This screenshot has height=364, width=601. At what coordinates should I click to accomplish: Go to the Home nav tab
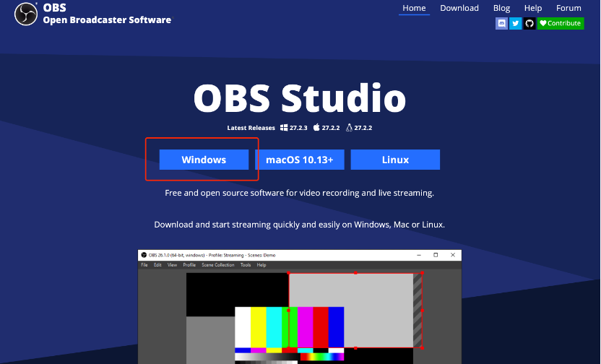(x=414, y=8)
